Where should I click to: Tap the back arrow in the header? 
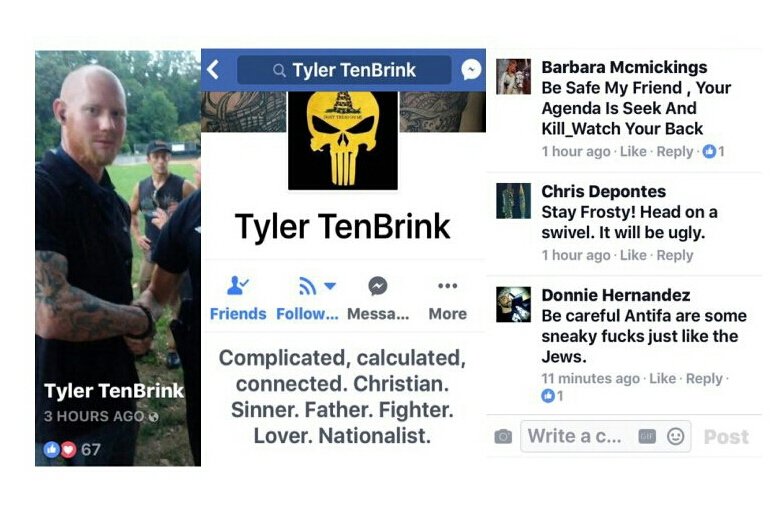213,69
